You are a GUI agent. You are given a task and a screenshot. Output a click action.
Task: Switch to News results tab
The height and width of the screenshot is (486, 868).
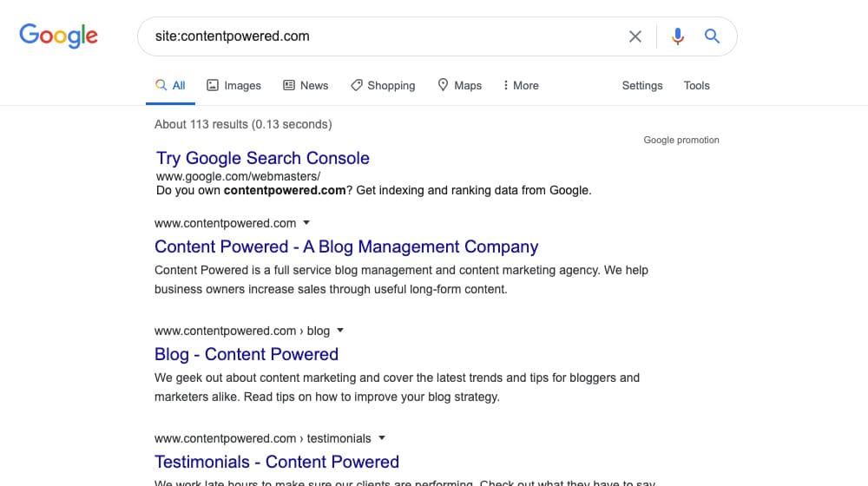tap(306, 85)
